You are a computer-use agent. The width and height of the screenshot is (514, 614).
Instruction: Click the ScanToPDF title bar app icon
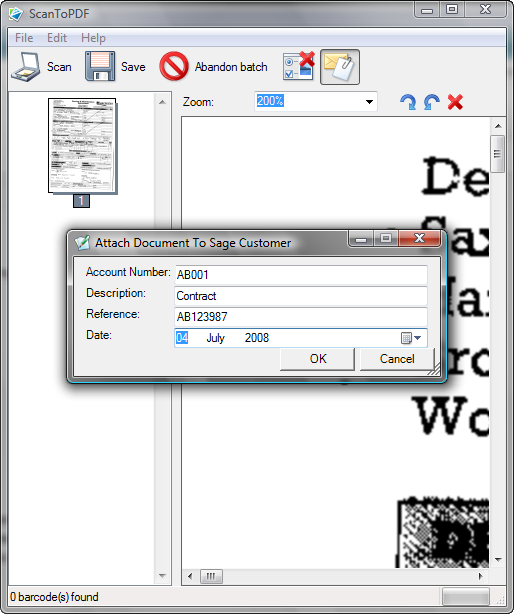click(x=16, y=14)
